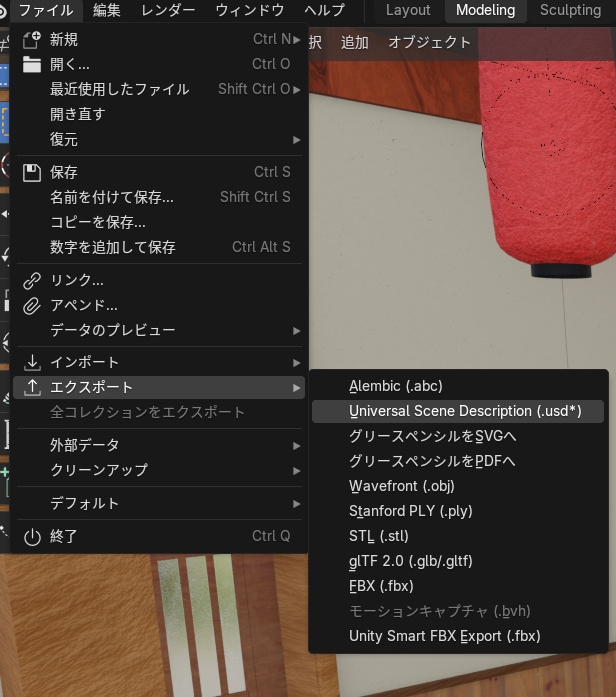This screenshot has height=697, width=616.
Task: Expand the クリーンアップ submenu
Action: pos(159,470)
